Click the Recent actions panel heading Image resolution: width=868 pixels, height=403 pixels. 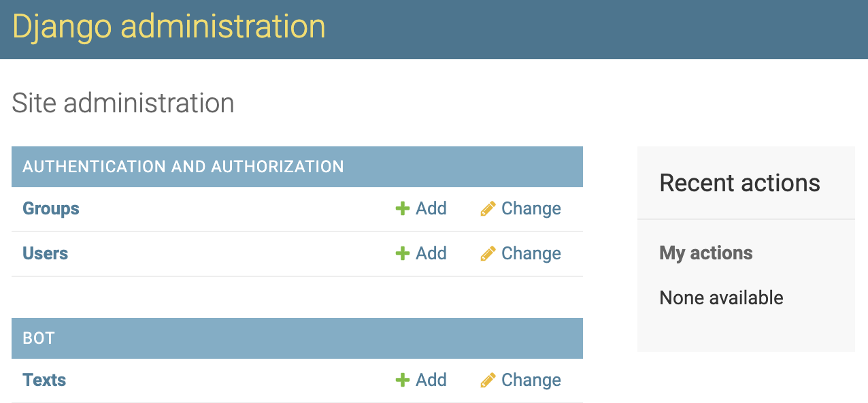[x=739, y=182]
